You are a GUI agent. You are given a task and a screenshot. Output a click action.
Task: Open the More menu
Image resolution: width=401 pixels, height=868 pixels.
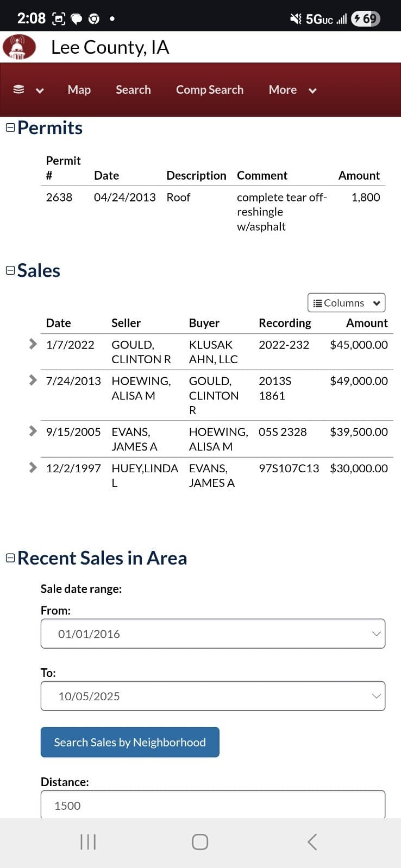tap(292, 90)
